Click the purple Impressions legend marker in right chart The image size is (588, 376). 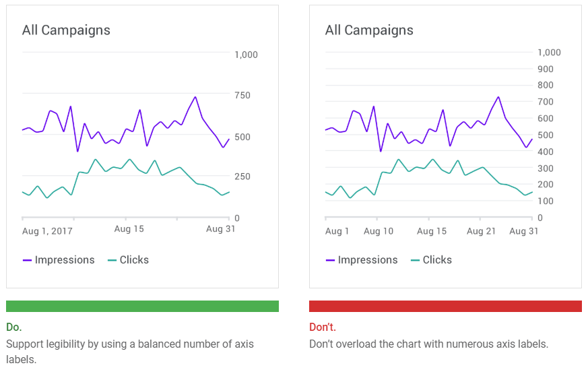(x=330, y=260)
